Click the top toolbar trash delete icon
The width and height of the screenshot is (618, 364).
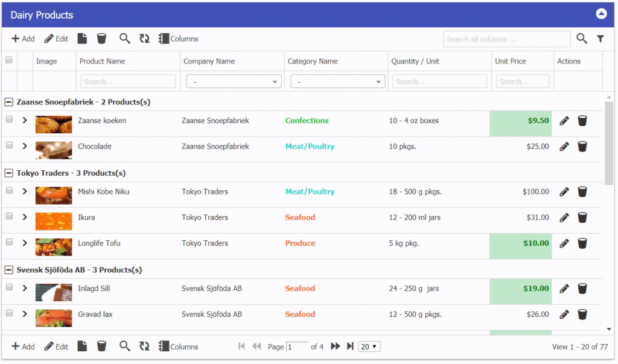(101, 39)
